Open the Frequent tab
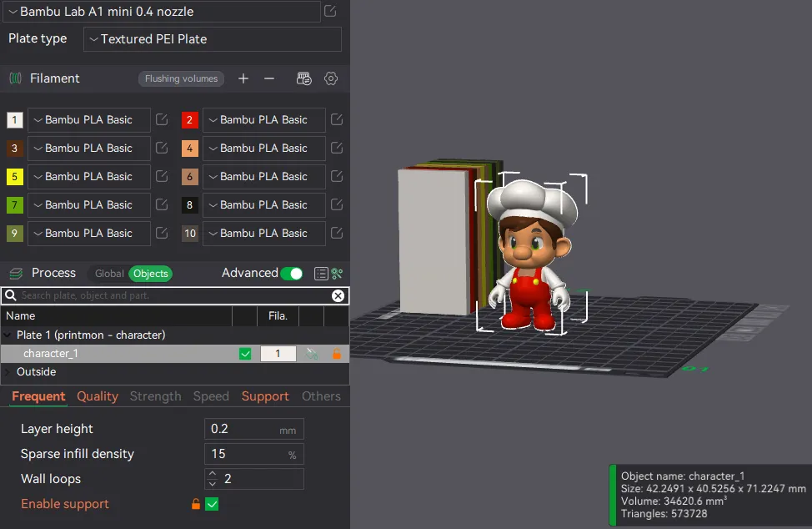This screenshot has width=812, height=529. pos(38,396)
